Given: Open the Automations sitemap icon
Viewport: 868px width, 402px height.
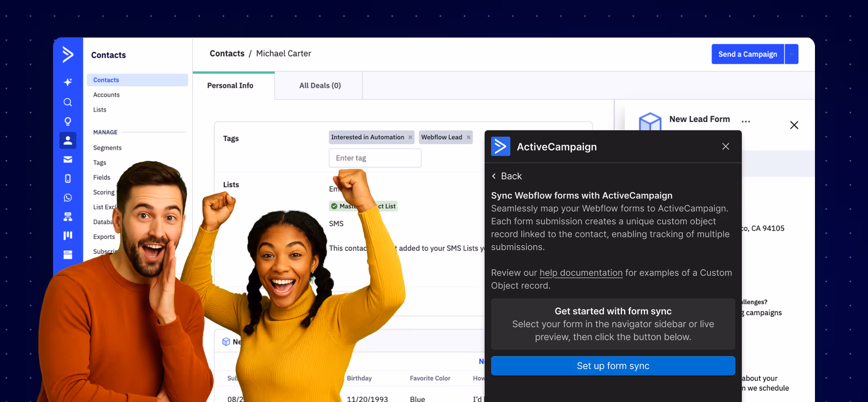Looking at the screenshot, I should pyautogui.click(x=68, y=217).
